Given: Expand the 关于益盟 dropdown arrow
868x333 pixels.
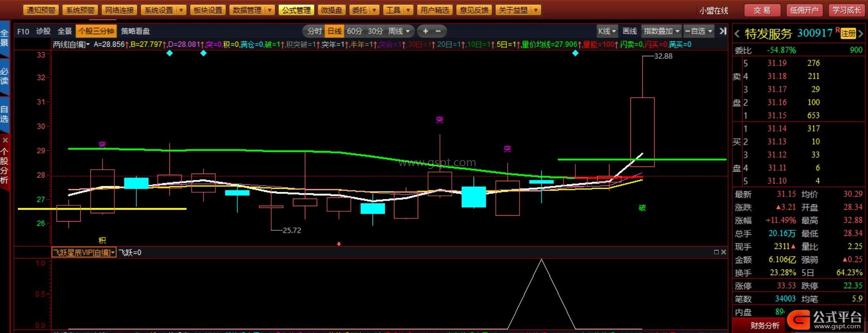Looking at the screenshot, I should click(536, 10).
